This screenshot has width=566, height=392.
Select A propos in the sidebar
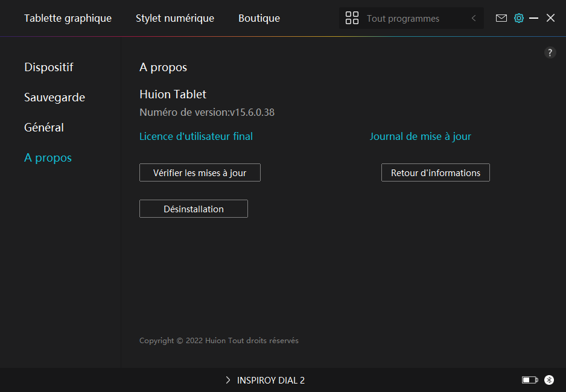click(48, 157)
